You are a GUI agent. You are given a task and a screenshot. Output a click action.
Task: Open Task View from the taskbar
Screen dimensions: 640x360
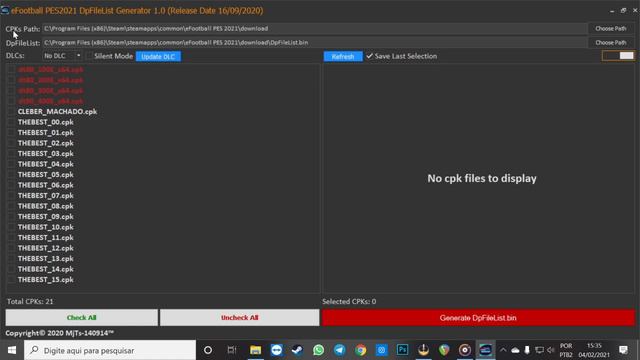232,350
